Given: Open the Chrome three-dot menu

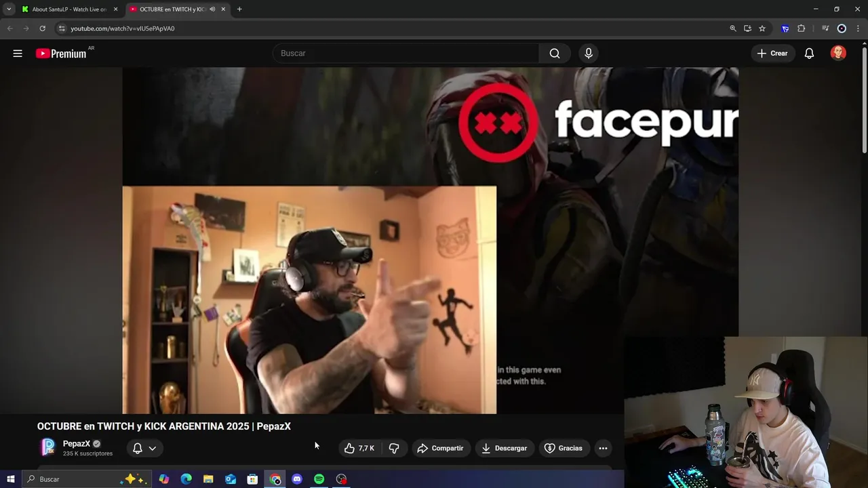Looking at the screenshot, I should tap(858, 28).
